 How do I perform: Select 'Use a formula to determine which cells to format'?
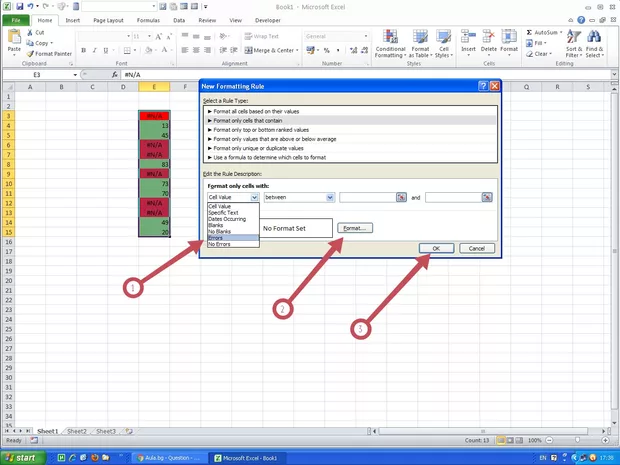coord(350,157)
